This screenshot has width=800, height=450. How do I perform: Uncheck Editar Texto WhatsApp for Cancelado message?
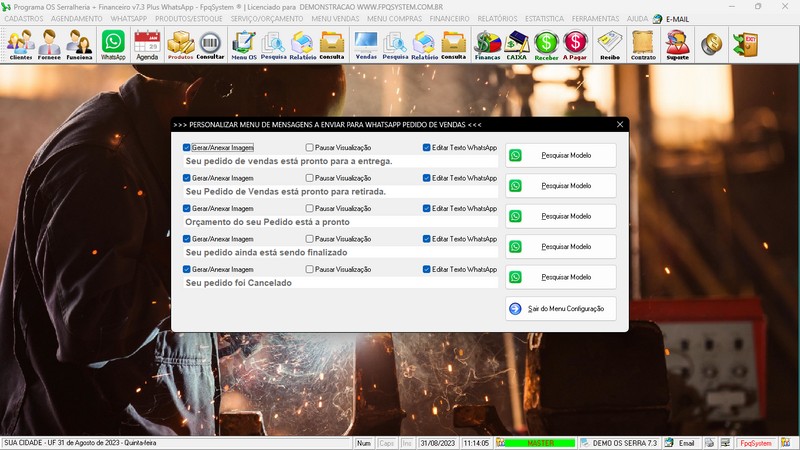[427, 269]
